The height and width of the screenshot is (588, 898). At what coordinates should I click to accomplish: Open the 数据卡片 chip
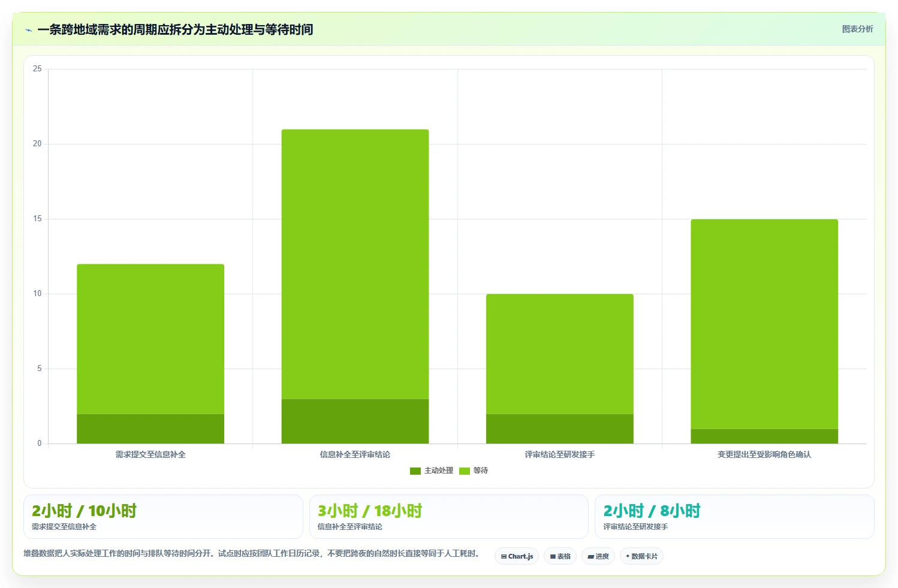(641, 556)
